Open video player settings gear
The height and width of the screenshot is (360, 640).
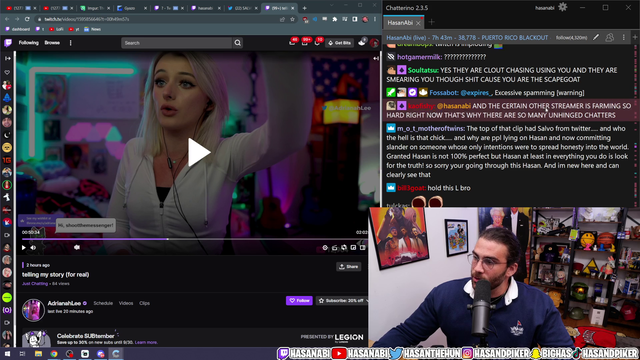coord(325,247)
